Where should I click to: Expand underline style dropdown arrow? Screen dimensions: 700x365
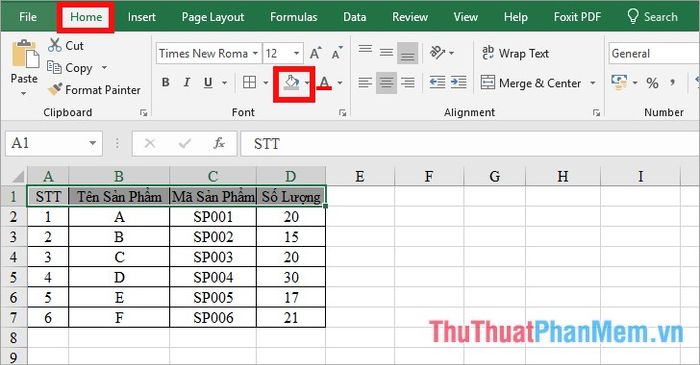pos(224,83)
